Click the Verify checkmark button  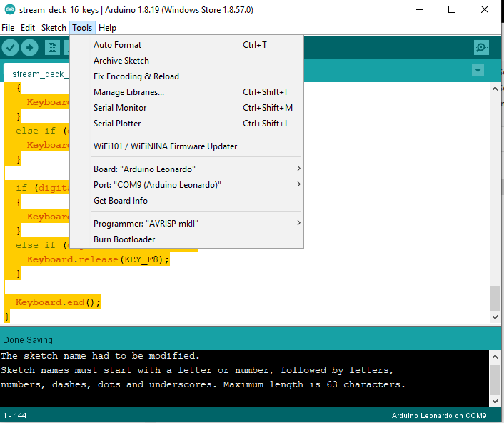10,48
